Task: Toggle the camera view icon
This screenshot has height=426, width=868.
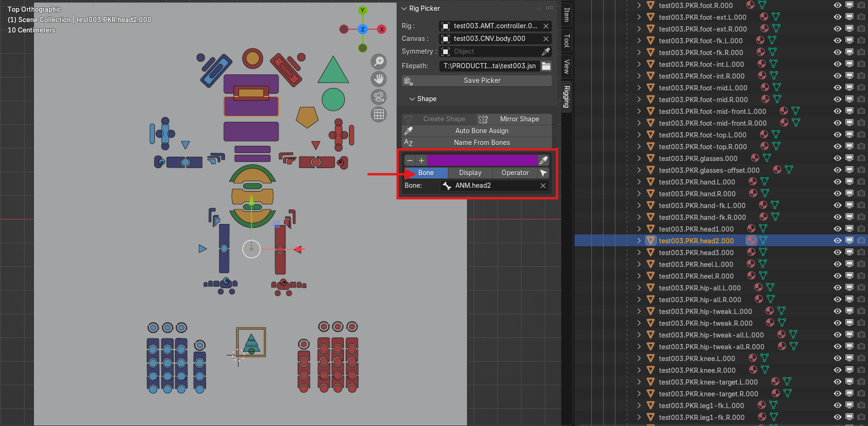Action: 379,97
